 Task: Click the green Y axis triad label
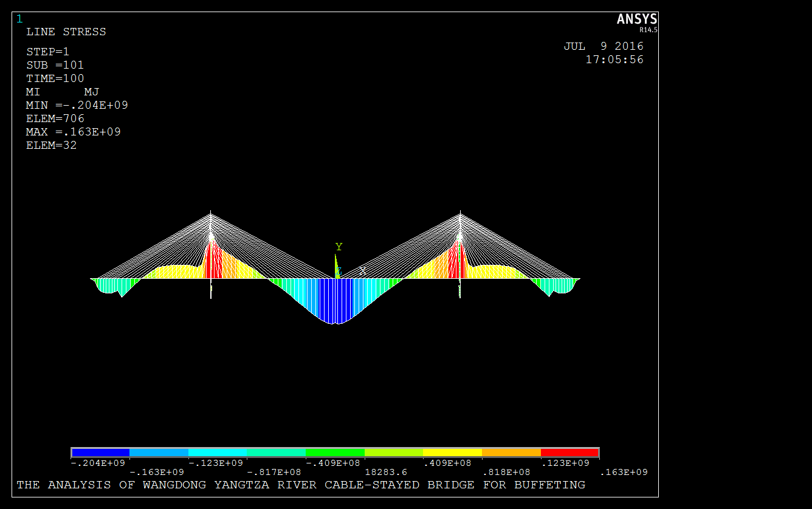point(339,247)
